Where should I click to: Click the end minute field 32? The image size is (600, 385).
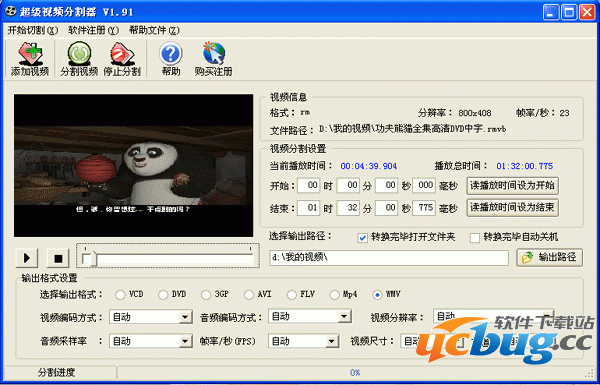(348, 208)
